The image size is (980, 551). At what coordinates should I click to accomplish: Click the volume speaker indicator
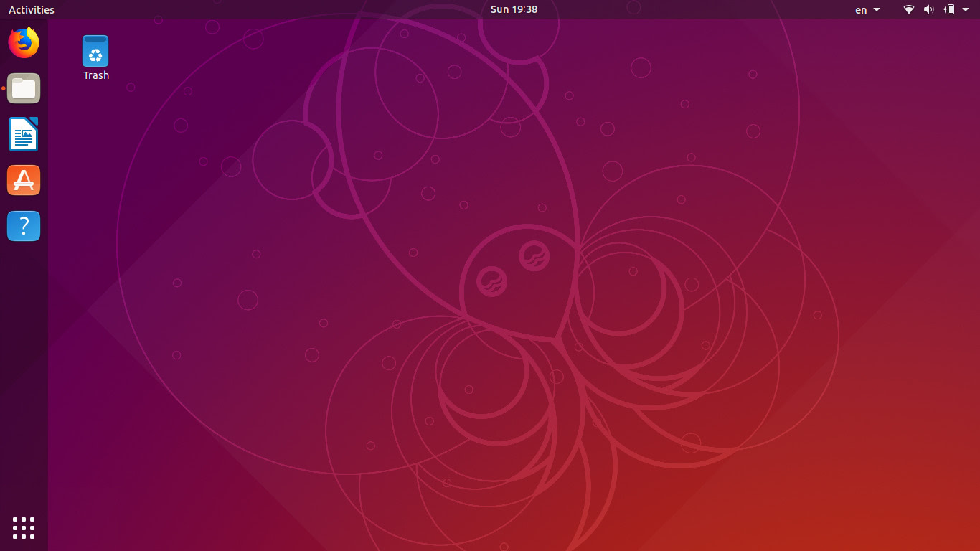point(928,9)
